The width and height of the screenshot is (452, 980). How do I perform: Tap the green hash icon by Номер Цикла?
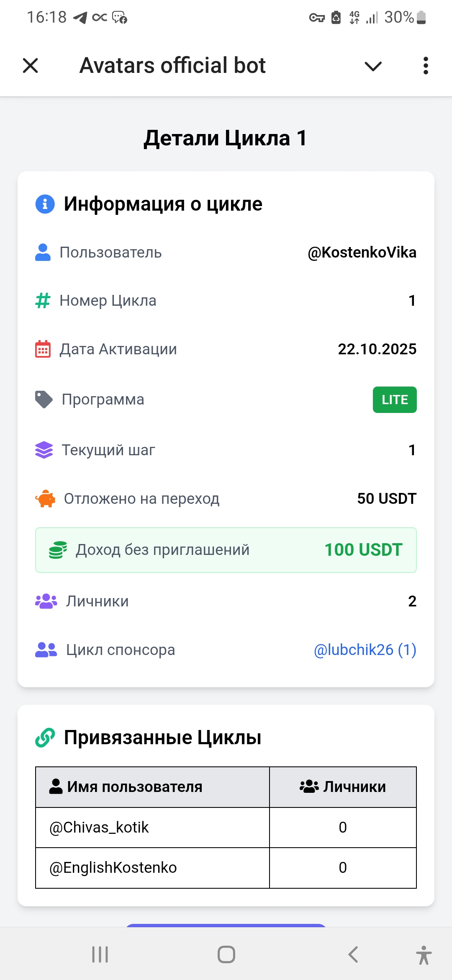pyautogui.click(x=43, y=301)
